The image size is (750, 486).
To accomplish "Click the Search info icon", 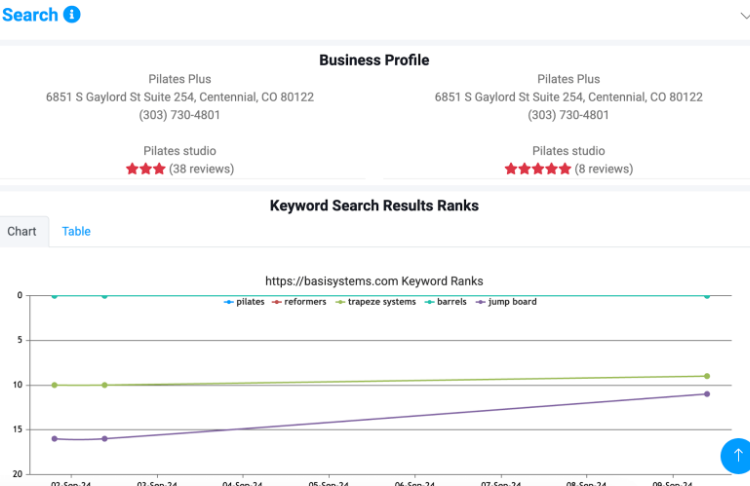I will pos(72,14).
